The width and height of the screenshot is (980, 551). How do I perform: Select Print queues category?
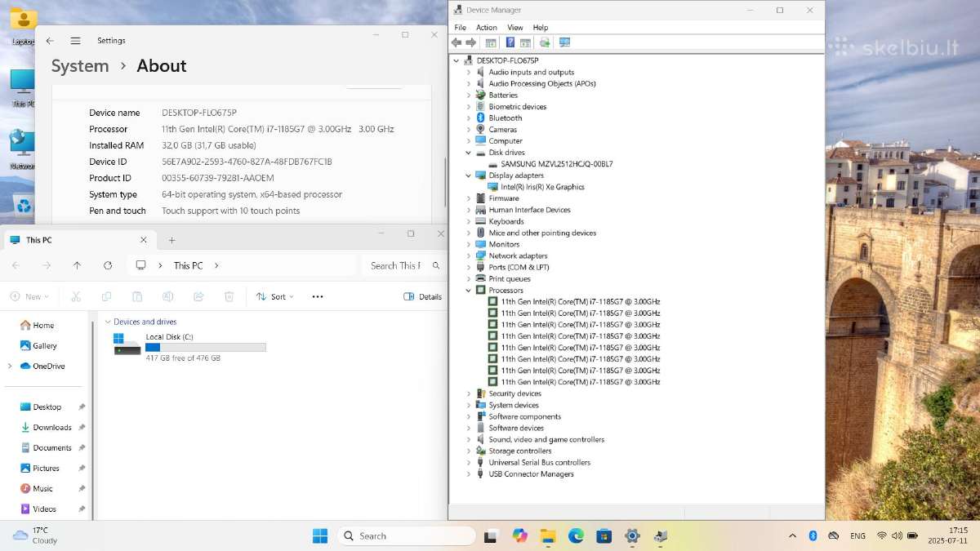point(510,278)
